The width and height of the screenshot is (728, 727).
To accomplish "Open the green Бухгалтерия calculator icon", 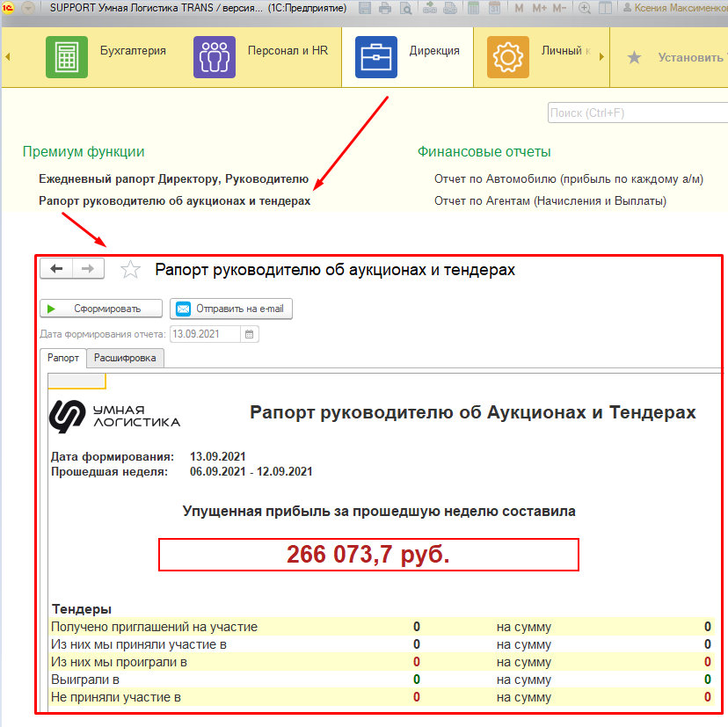I will coord(67,57).
